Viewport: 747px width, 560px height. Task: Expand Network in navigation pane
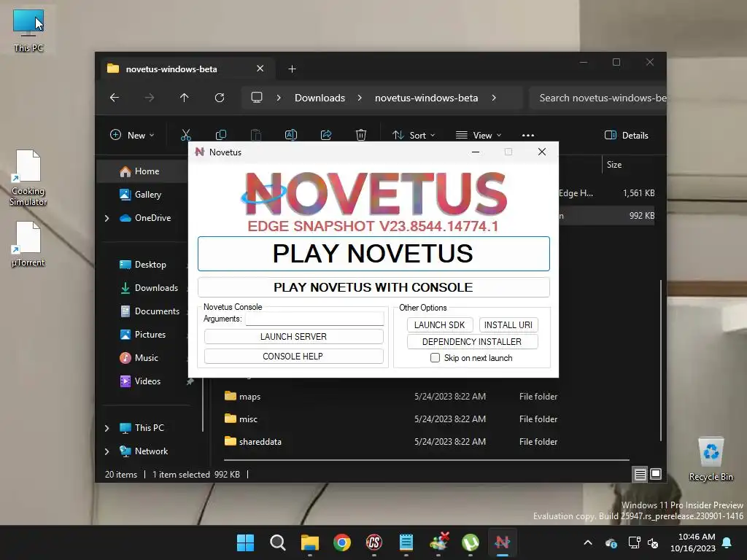click(x=107, y=451)
